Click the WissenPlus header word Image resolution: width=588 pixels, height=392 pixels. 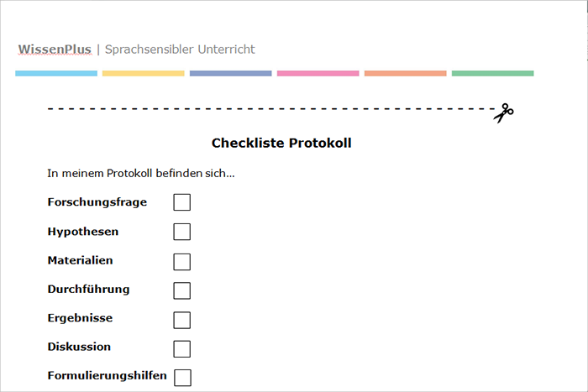[55, 49]
